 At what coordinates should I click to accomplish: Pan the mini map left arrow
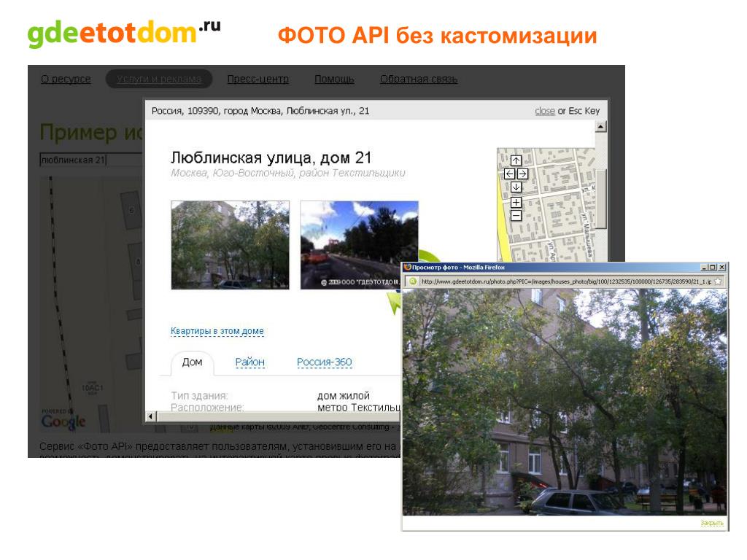509,174
